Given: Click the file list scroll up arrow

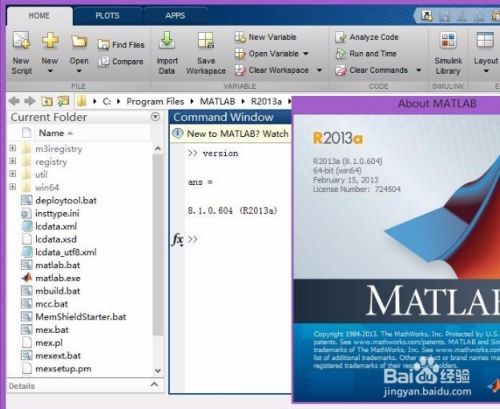Looking at the screenshot, I should click(158, 148).
